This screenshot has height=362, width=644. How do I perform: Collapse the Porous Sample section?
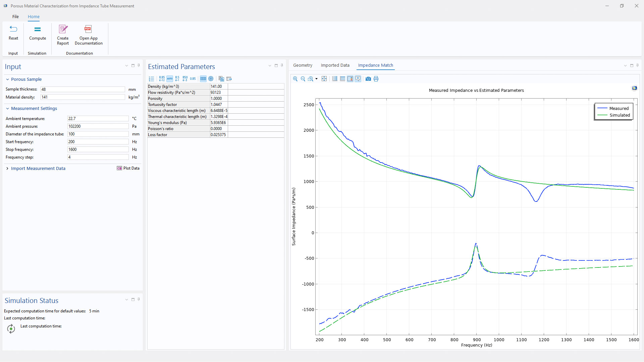(7, 79)
